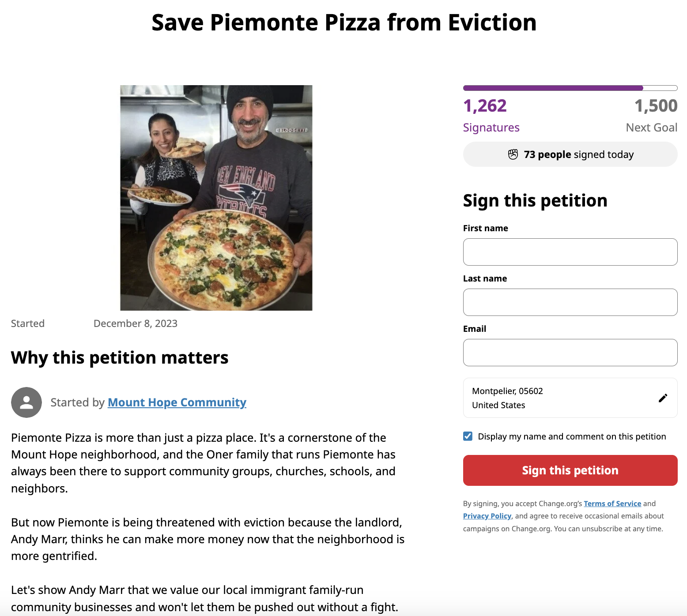Viewport: 687px width, 616px height.
Task: Click the petition title heading
Action: pyautogui.click(x=343, y=23)
